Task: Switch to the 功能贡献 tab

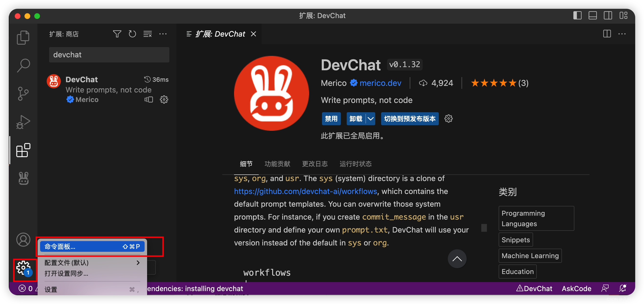Action: click(x=277, y=164)
